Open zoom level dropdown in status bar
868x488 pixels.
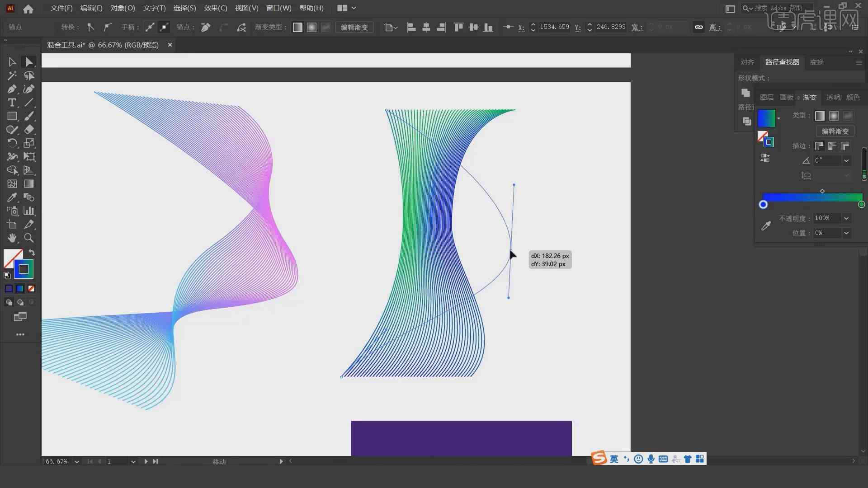[76, 461]
